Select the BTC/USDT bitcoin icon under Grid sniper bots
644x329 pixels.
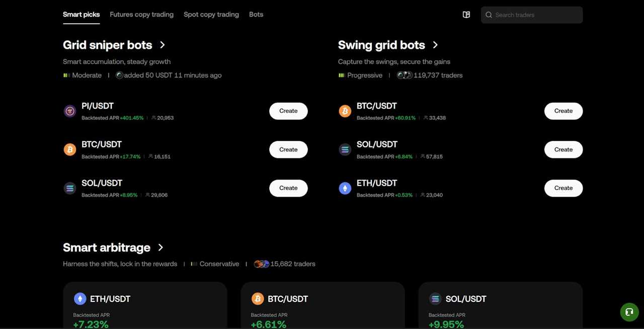pyautogui.click(x=69, y=149)
